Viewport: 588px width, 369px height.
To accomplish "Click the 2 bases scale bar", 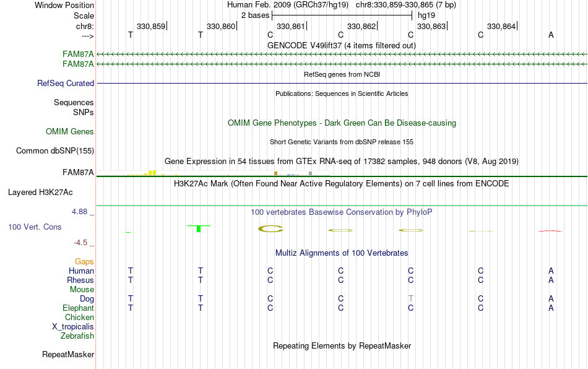I will (x=342, y=15).
